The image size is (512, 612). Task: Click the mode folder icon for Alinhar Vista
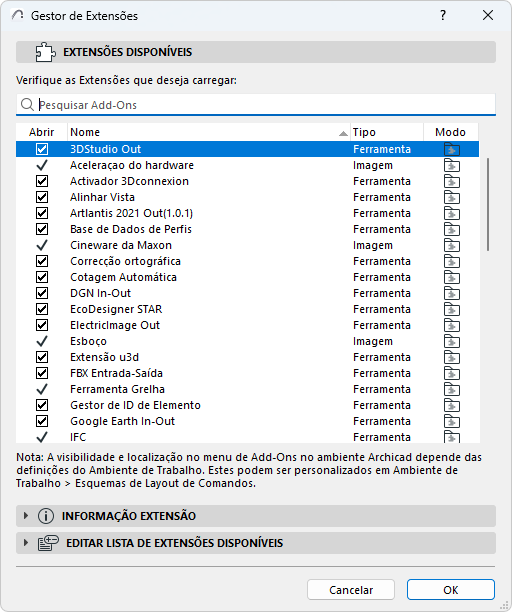coord(452,197)
